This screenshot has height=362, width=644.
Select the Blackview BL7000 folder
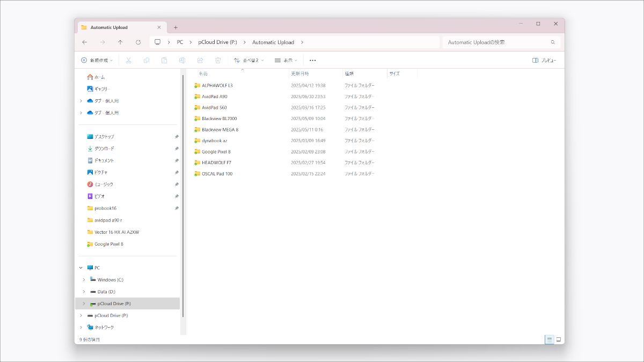(x=219, y=119)
